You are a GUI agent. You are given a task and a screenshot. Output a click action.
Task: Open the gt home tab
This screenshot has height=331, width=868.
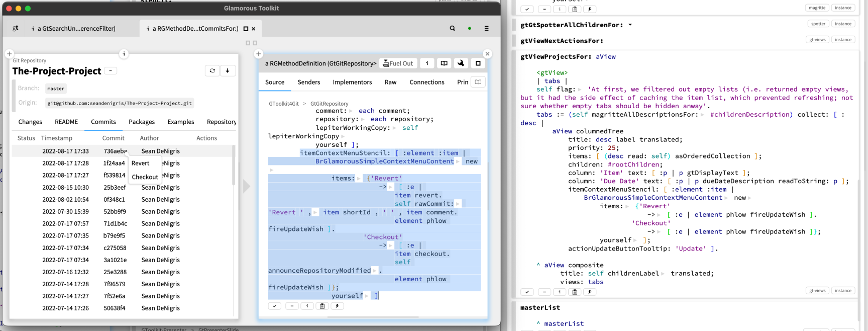coord(16,29)
